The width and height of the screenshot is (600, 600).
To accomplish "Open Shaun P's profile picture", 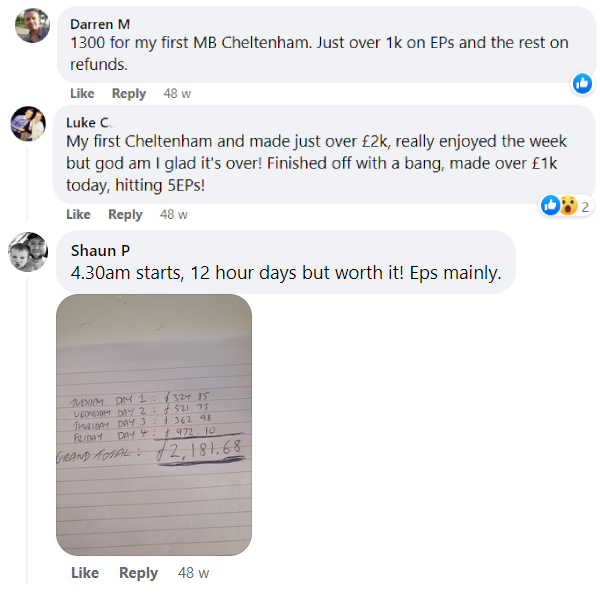I will (x=28, y=252).
